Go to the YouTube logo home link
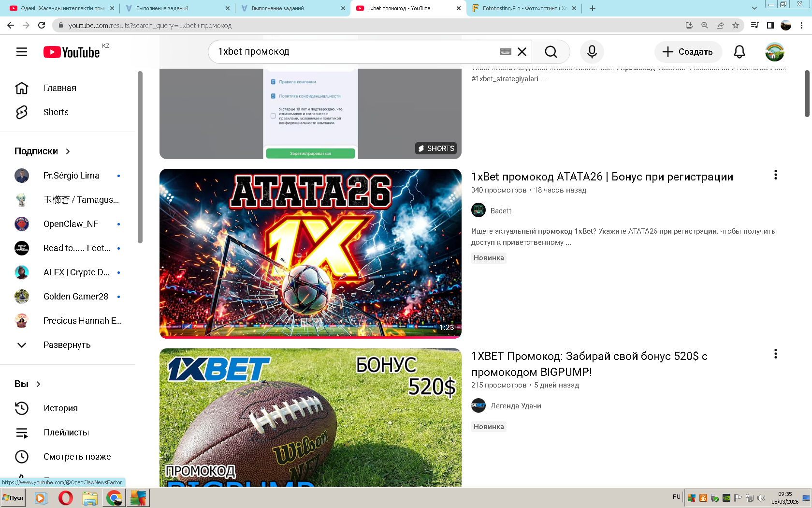This screenshot has height=508, width=812. click(72, 52)
